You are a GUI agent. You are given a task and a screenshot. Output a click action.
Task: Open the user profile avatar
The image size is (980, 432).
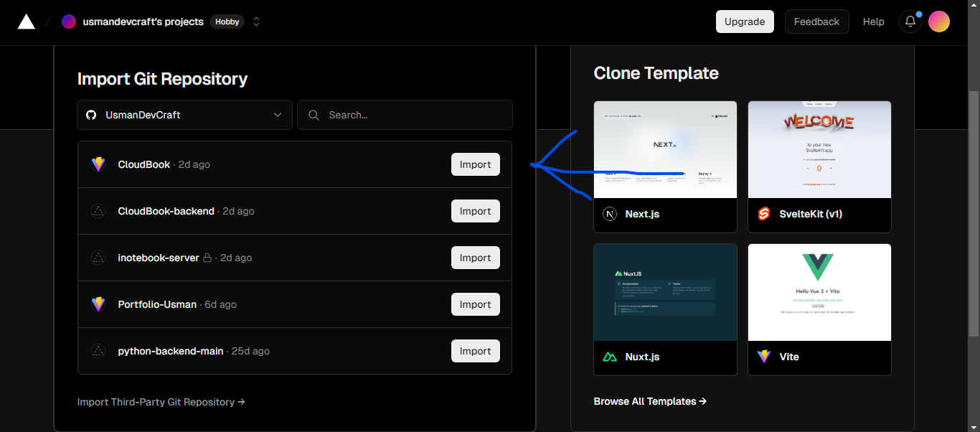coord(938,22)
